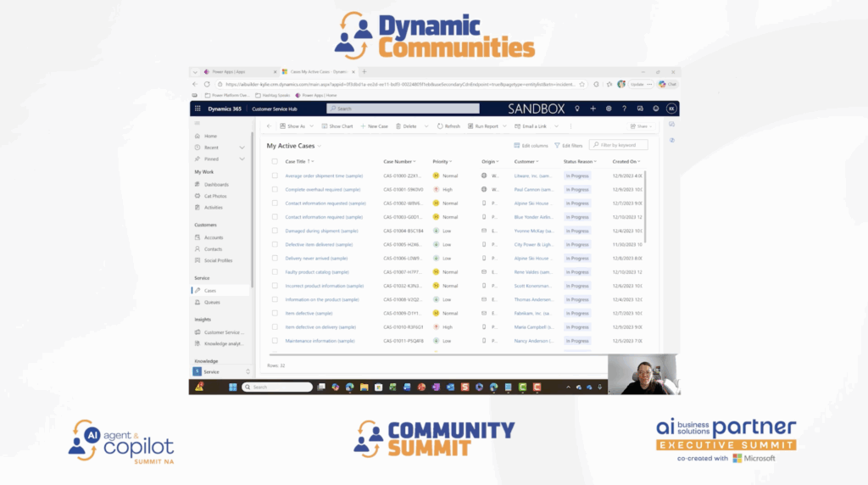This screenshot has height=485, width=868.
Task: Open Queues in the left navigation
Action: tap(211, 302)
